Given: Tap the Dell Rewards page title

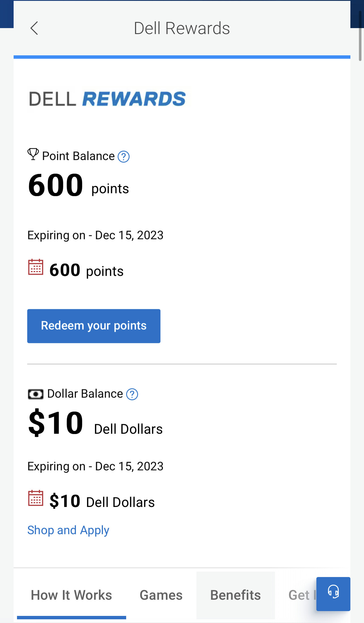Looking at the screenshot, I should 182,28.
